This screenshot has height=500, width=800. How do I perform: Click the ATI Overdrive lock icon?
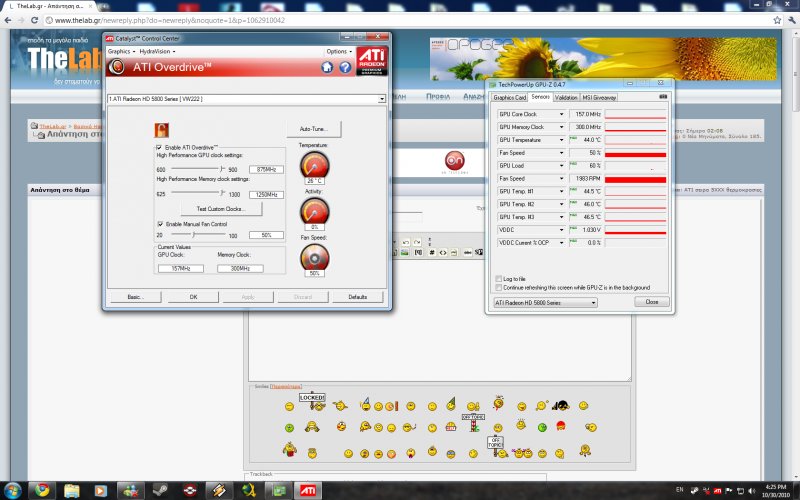pos(161,130)
